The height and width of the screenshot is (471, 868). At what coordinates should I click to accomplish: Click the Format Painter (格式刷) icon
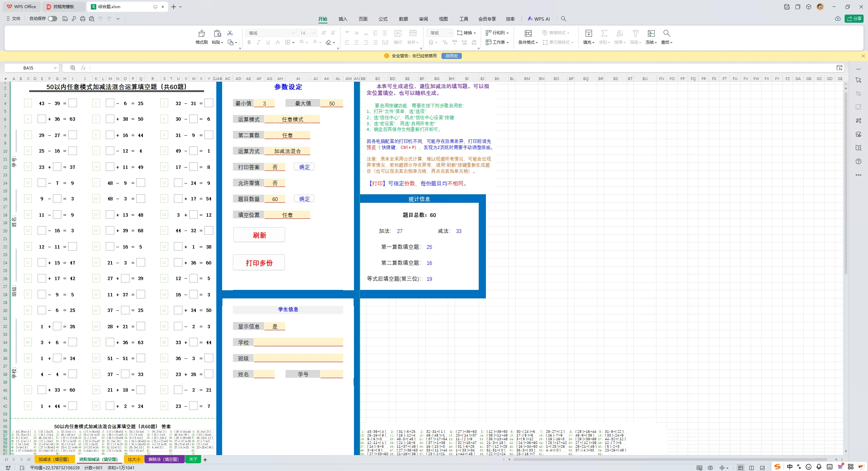201,33
